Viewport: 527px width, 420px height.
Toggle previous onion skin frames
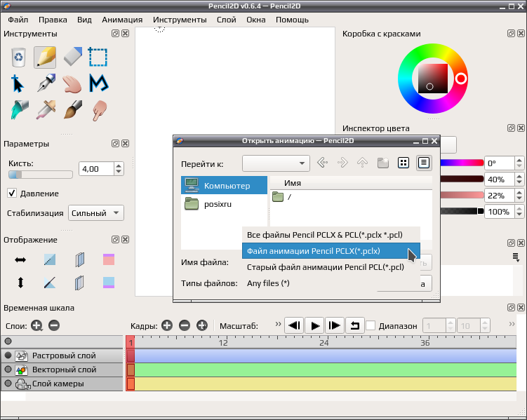(79, 259)
